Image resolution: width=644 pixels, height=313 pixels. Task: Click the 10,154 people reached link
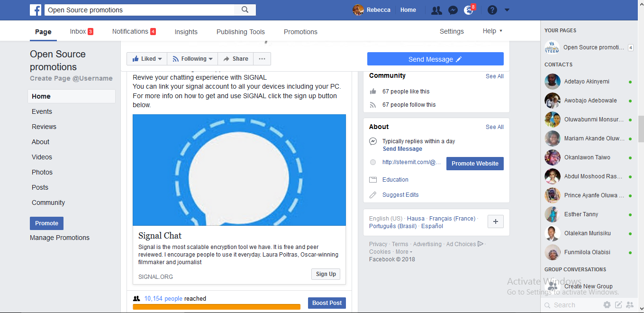point(163,299)
